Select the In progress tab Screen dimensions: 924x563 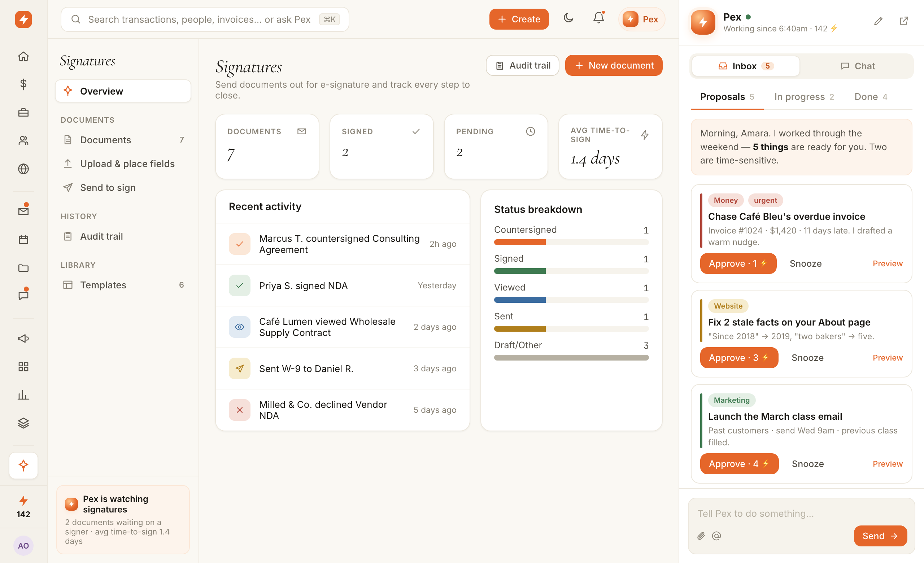pos(804,97)
